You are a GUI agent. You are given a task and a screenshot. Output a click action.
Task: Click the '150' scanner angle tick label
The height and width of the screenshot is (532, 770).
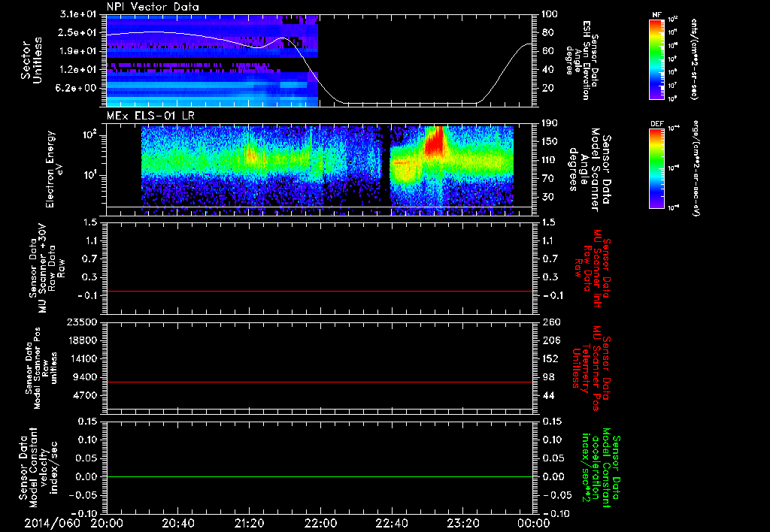(550, 142)
